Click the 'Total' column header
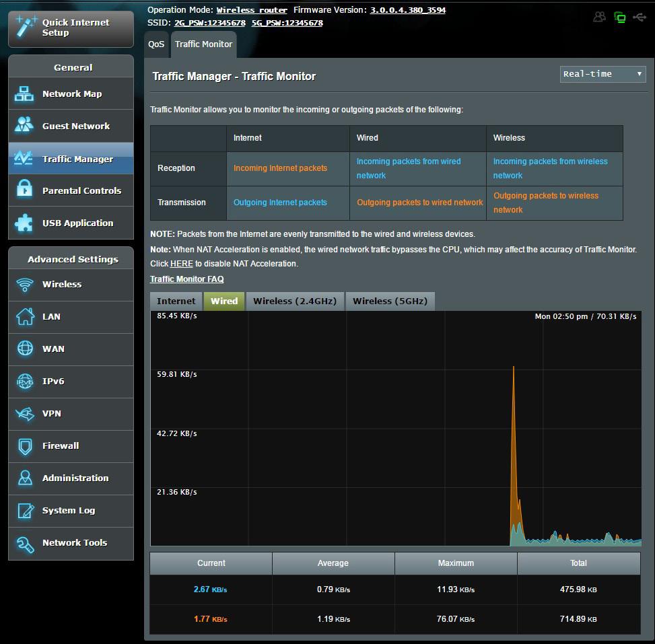Viewport: 655px width, 644px height. click(x=578, y=563)
